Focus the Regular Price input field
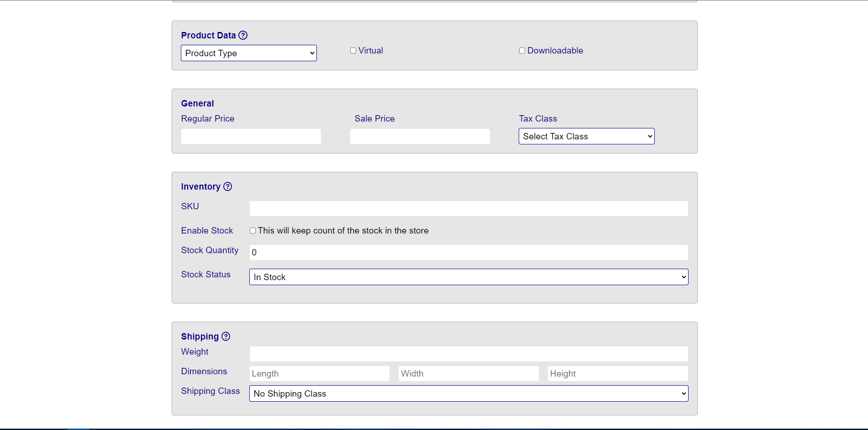Screen dimensions: 868x430 pos(251,136)
